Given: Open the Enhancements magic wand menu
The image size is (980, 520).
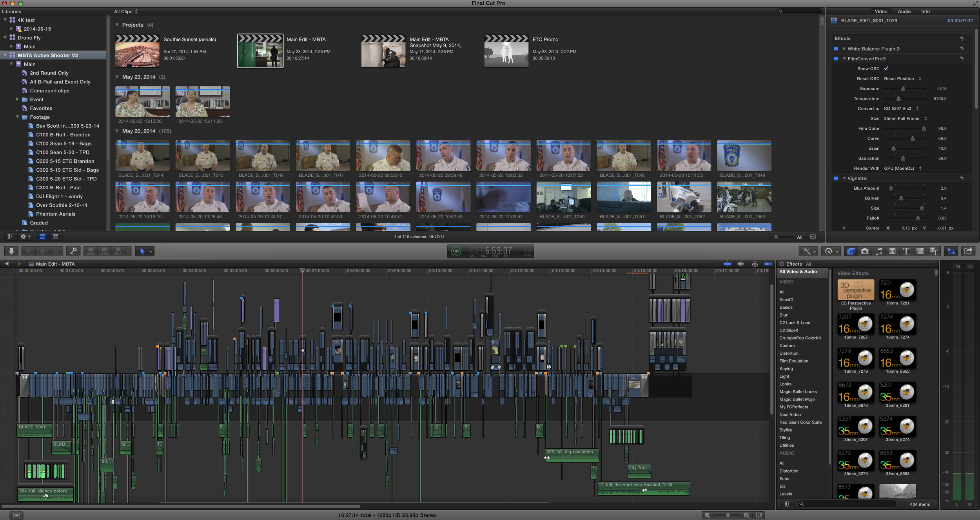Looking at the screenshot, I should tap(808, 251).
